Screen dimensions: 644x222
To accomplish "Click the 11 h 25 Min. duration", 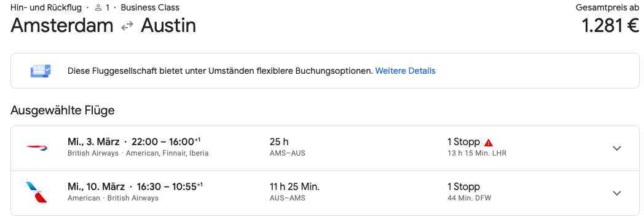I will 294,187.
